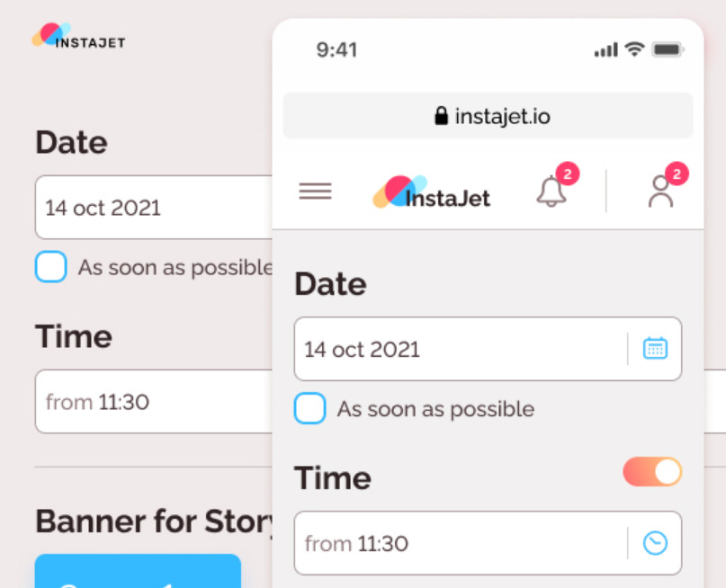The width and height of the screenshot is (726, 588).
Task: Open notifications bell
Action: [x=551, y=192]
